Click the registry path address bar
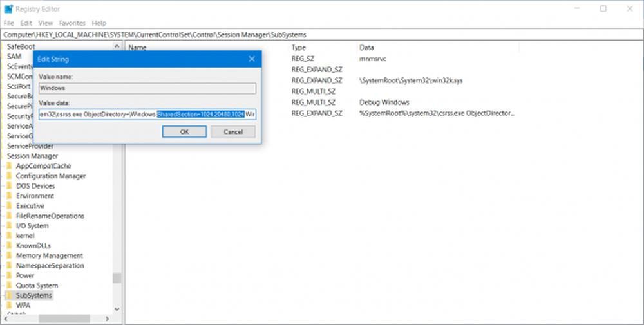644x325 pixels. coord(322,34)
